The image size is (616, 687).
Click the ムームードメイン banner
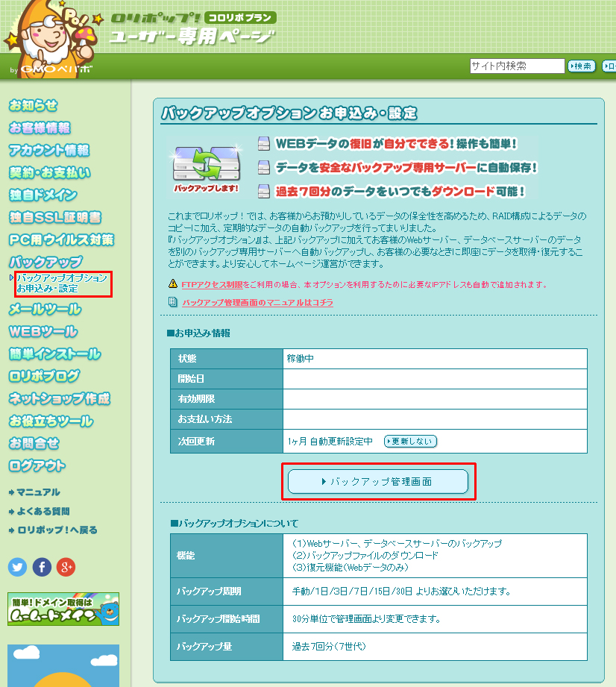(63, 609)
